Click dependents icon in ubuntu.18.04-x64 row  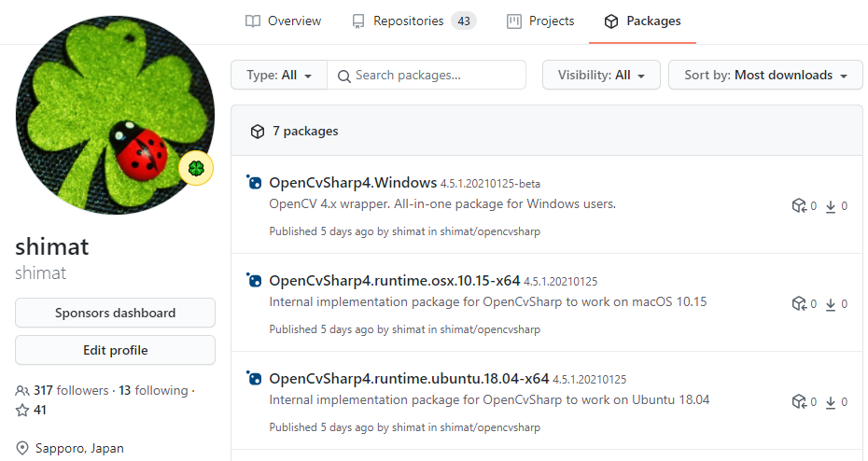(x=798, y=402)
